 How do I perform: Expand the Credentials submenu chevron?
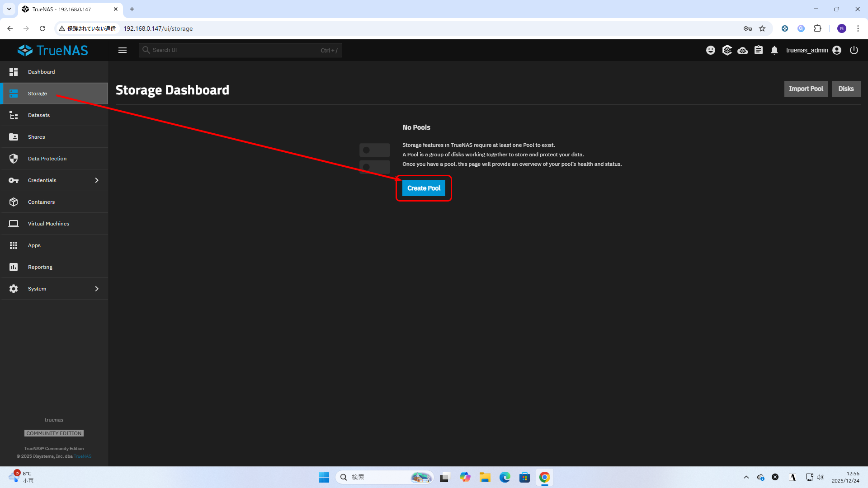97,180
